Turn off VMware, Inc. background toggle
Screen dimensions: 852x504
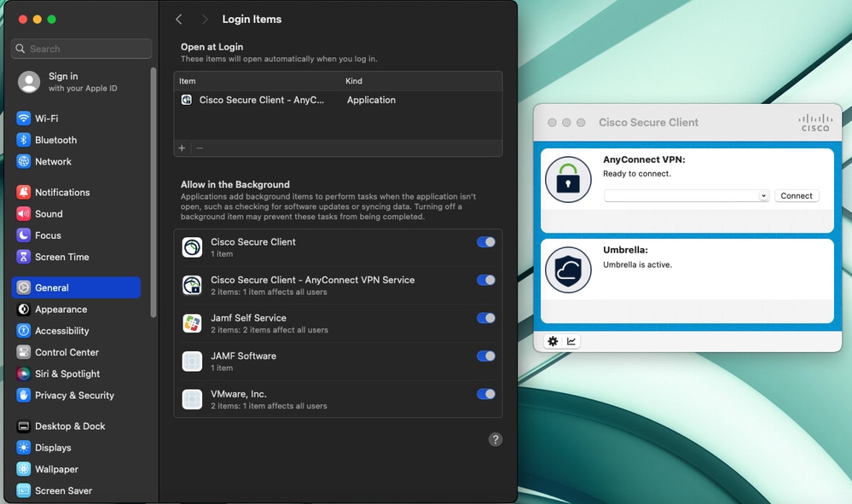click(x=485, y=394)
